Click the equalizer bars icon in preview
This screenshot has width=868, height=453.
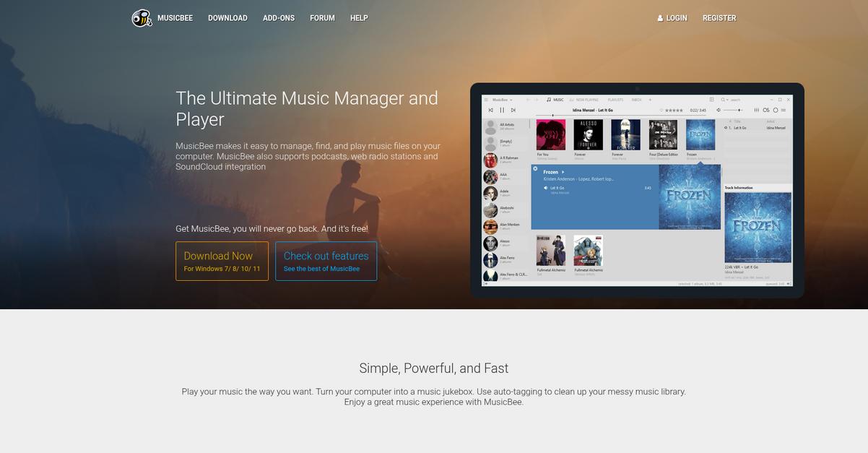[x=756, y=110]
